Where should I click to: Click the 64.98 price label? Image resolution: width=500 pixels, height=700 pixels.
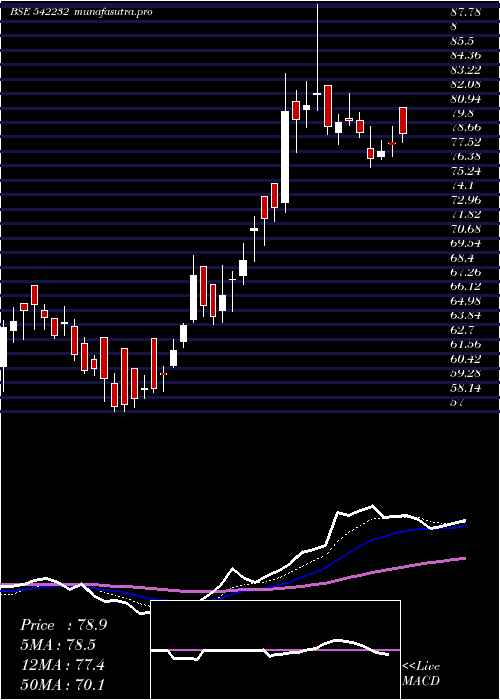[466, 301]
